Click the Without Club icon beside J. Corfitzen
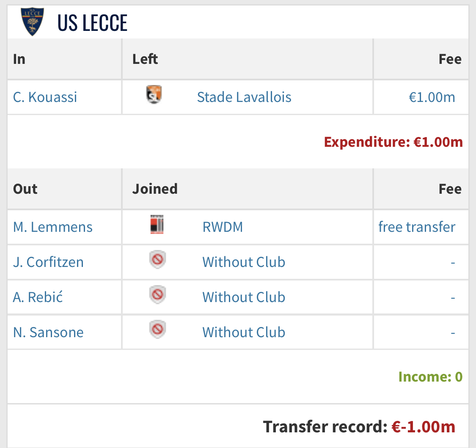 pyautogui.click(x=157, y=260)
